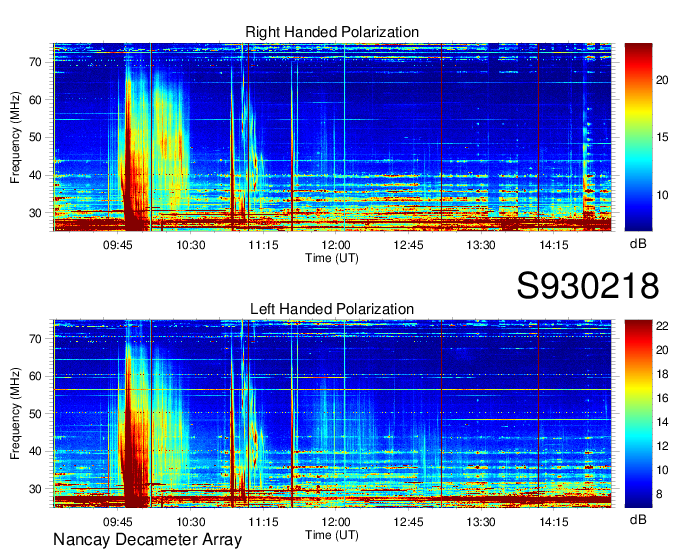Click the 22 value on bottom color bar
The width and height of the screenshot is (680, 552).
[662, 326]
